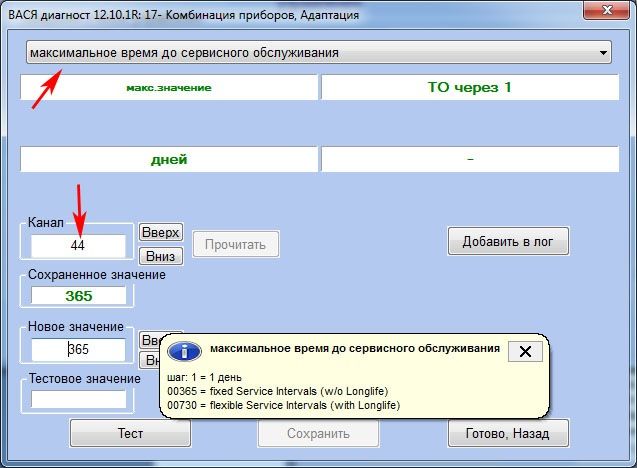Expand the adaptation channel dropdown arrow
Screen dimensions: 637x468
pos(603,52)
